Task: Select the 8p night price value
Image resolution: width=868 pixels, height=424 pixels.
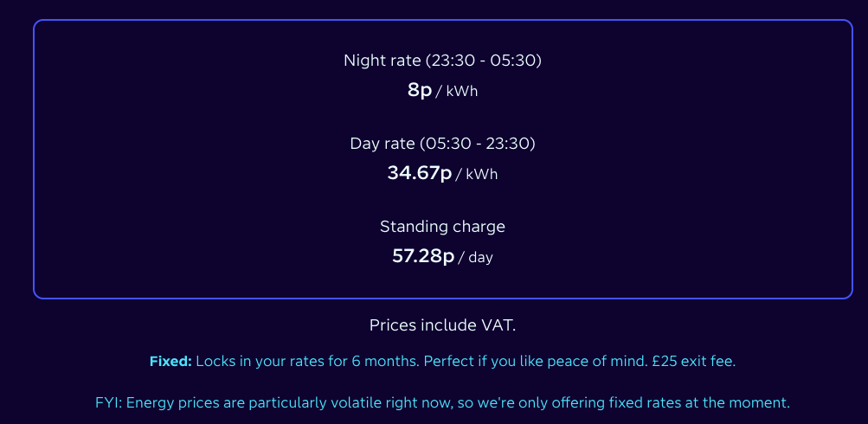Action: click(x=420, y=90)
